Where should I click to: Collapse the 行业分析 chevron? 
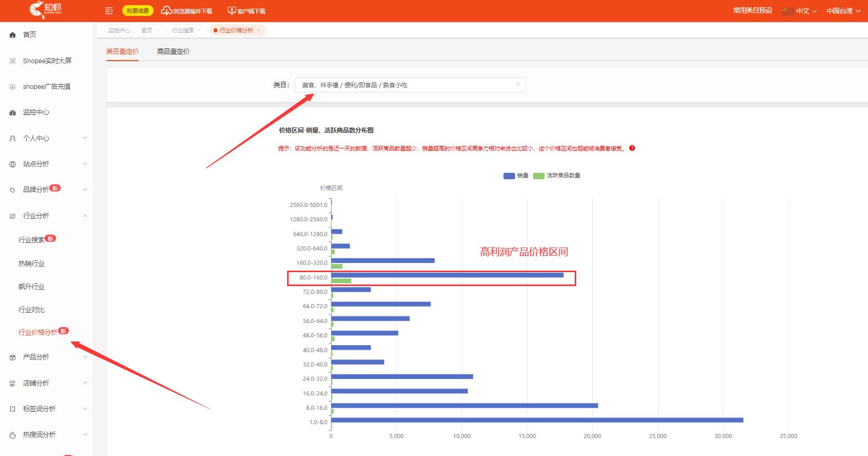point(85,216)
